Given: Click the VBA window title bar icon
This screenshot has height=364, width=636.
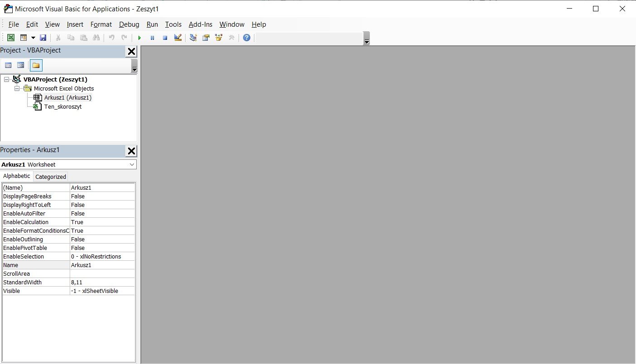Looking at the screenshot, I should tap(8, 9).
